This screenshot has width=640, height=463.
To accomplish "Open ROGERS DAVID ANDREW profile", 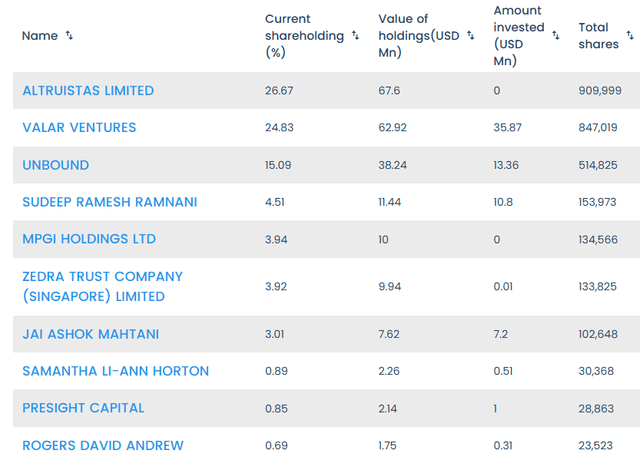I will click(x=103, y=445).
